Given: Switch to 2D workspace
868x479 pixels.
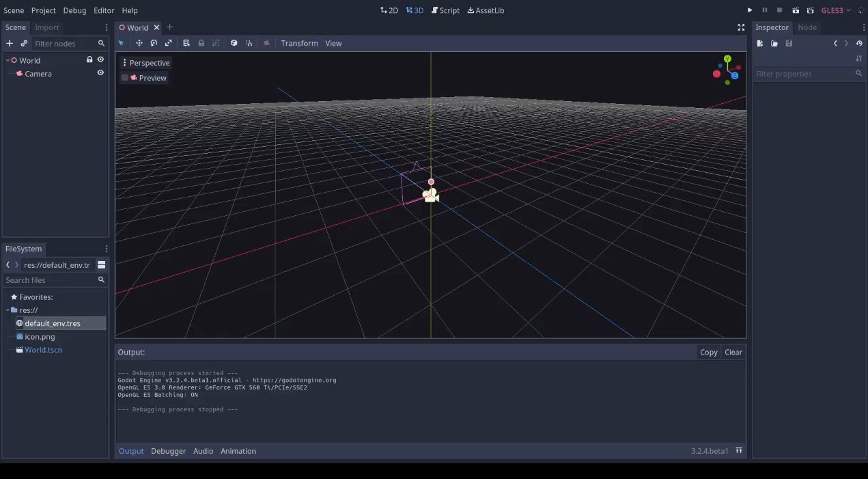Looking at the screenshot, I should [389, 10].
